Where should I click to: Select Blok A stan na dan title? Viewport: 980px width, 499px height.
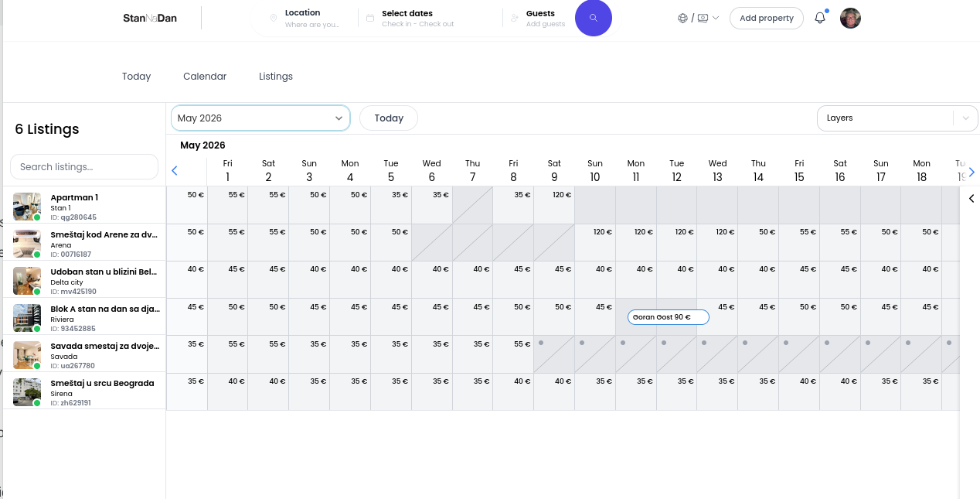[105, 309]
